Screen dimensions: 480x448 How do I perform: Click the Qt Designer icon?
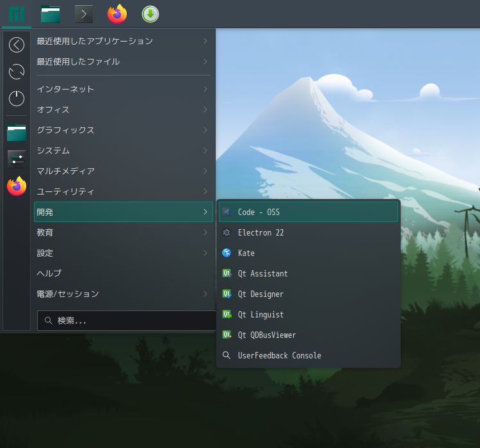(x=227, y=294)
